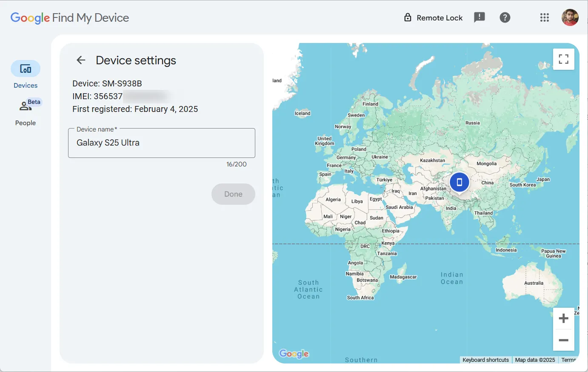Click the Done button
Image resolution: width=588 pixels, height=372 pixels.
click(233, 194)
